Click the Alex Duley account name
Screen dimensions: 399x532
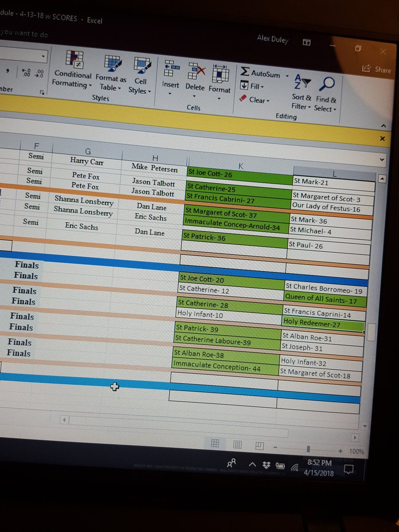pos(273,39)
